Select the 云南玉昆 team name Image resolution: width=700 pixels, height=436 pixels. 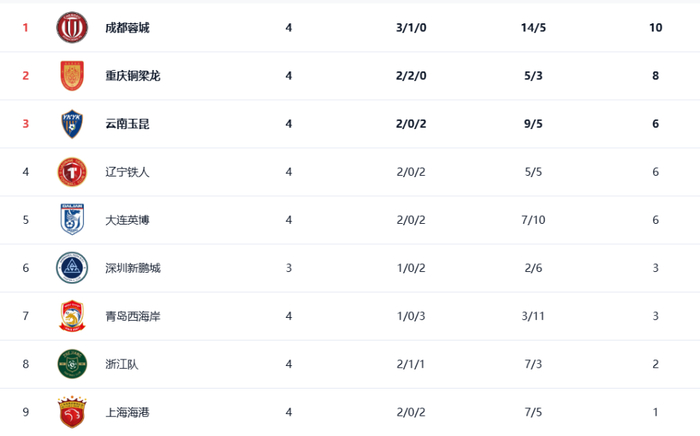pos(127,124)
